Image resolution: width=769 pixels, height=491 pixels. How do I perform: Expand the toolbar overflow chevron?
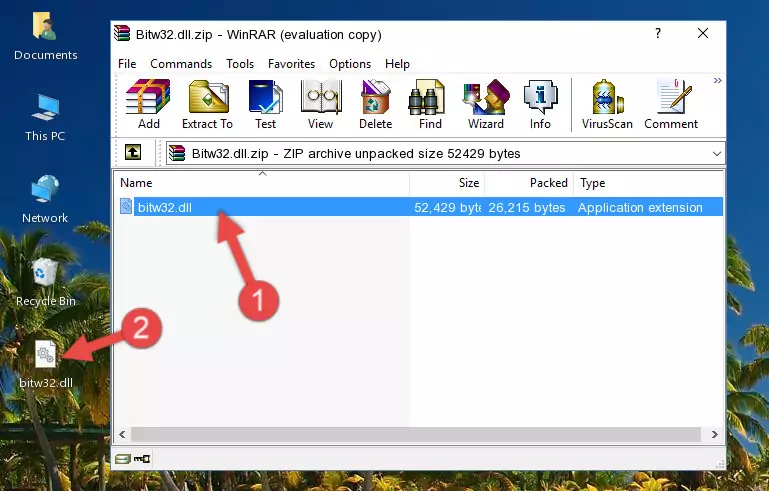(718, 80)
